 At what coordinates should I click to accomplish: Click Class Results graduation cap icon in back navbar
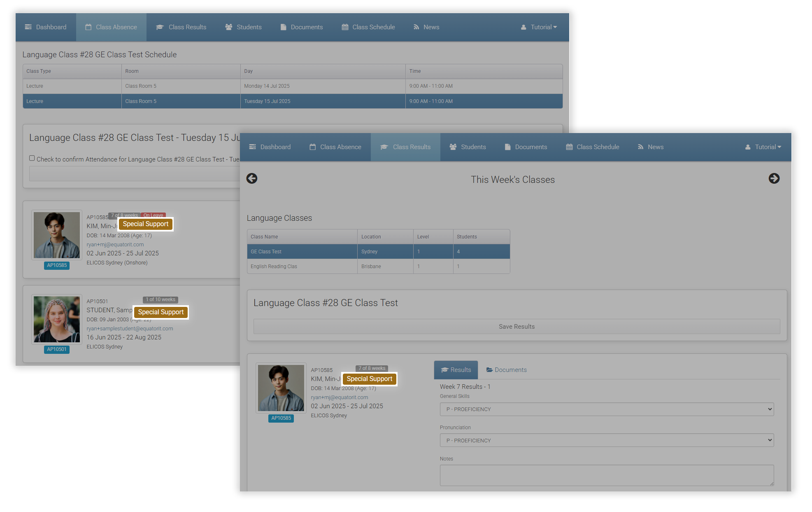click(160, 27)
